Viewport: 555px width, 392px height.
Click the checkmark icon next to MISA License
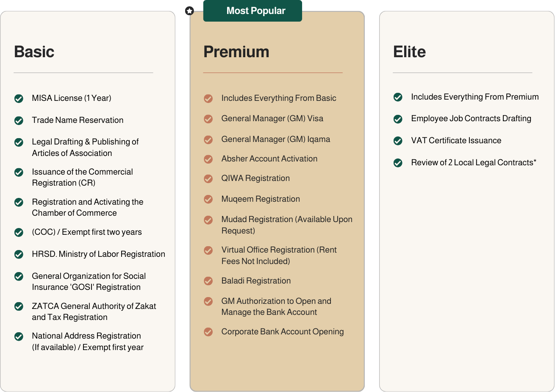[x=19, y=99]
